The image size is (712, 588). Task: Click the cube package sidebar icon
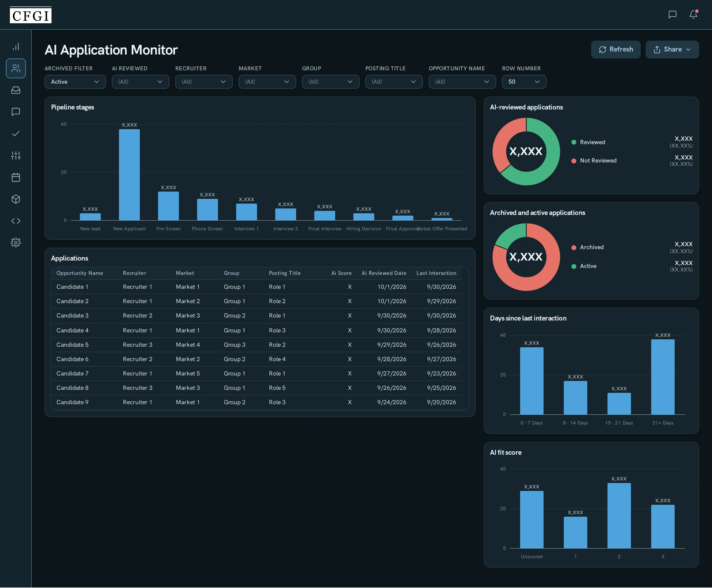tap(16, 199)
